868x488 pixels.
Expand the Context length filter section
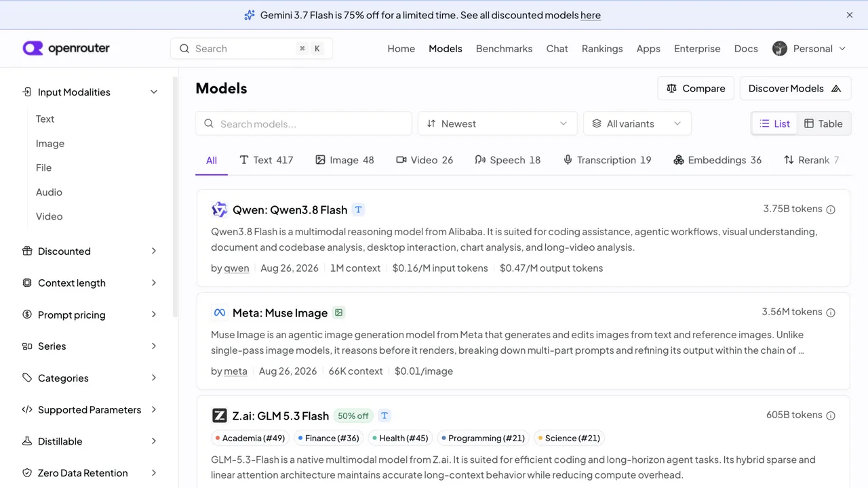(90, 283)
